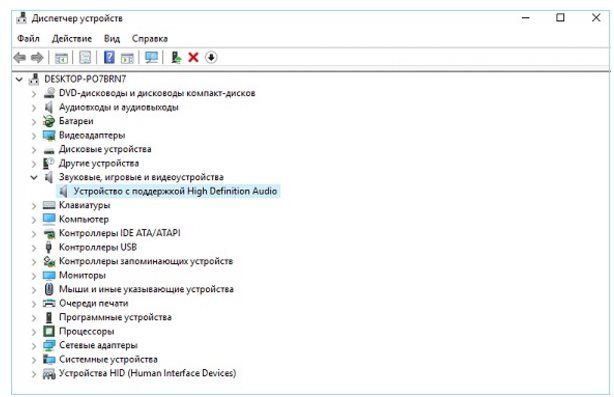The image size is (614, 397).
Task: Click the HID devices category icon
Action: [49, 374]
